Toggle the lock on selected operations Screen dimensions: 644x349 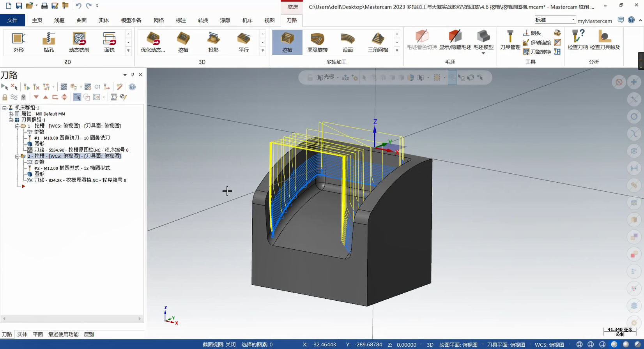pos(5,97)
